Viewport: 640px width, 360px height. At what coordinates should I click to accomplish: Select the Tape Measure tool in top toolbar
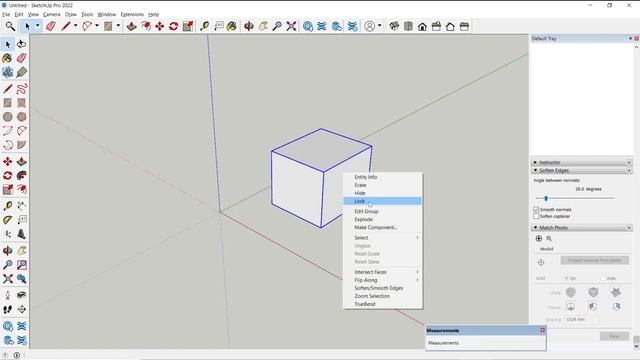(204, 27)
